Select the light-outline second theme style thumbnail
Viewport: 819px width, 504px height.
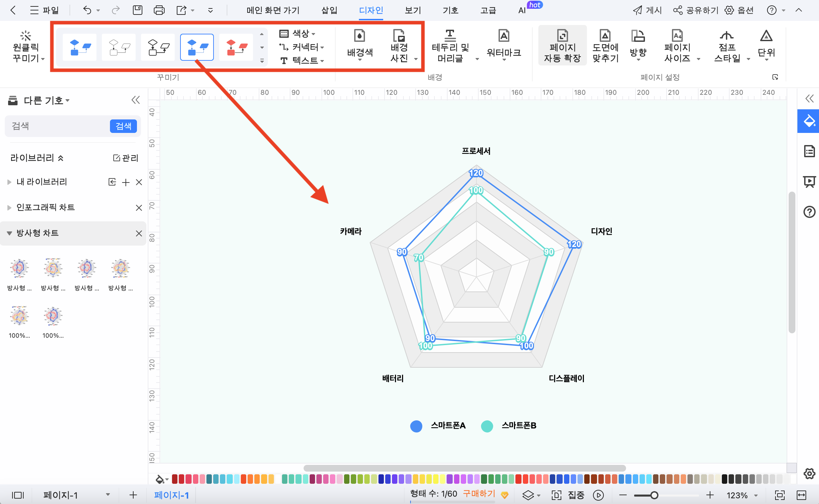coord(119,47)
